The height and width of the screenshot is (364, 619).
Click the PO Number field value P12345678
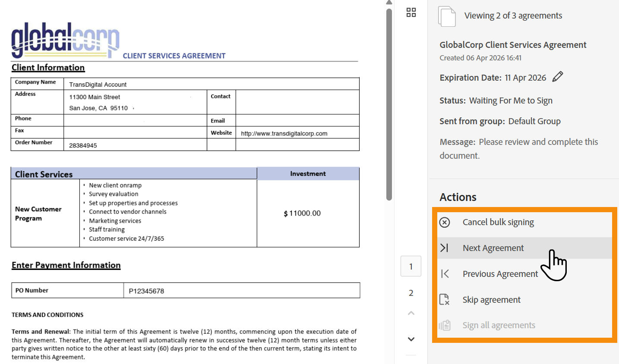click(242, 291)
